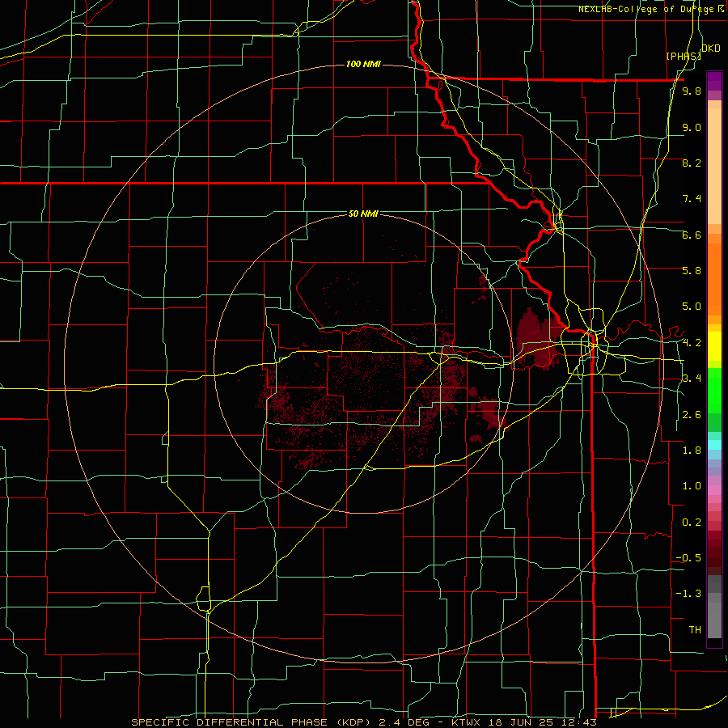
Task: Click the NEXLAB-College of DuPage credit text
Action: [651, 9]
